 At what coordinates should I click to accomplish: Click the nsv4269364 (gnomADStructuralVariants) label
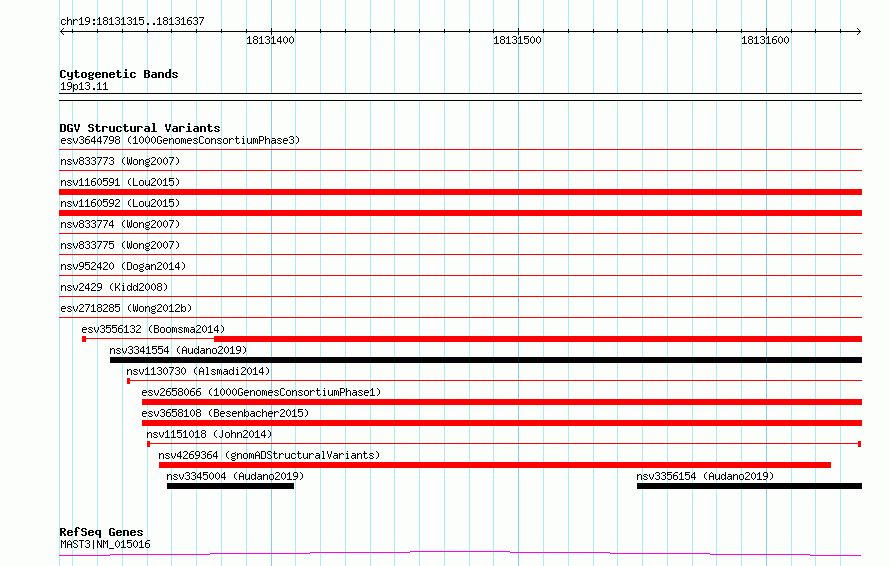269,455
